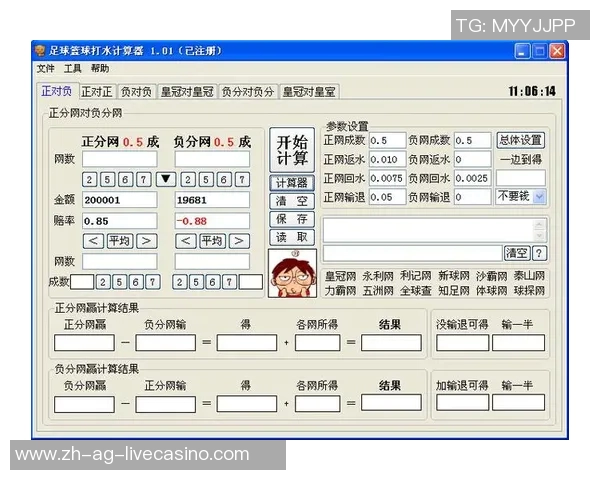Click 平均 button under 0.85 odds

coord(120,241)
